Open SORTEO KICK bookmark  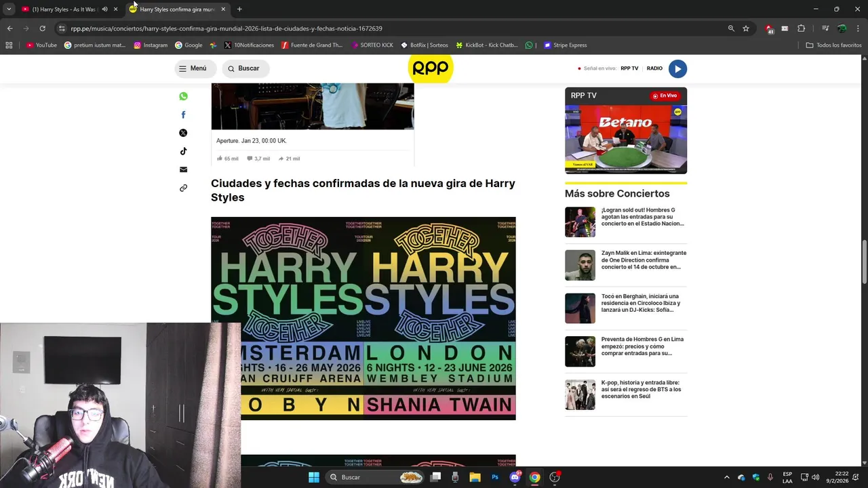click(x=372, y=45)
